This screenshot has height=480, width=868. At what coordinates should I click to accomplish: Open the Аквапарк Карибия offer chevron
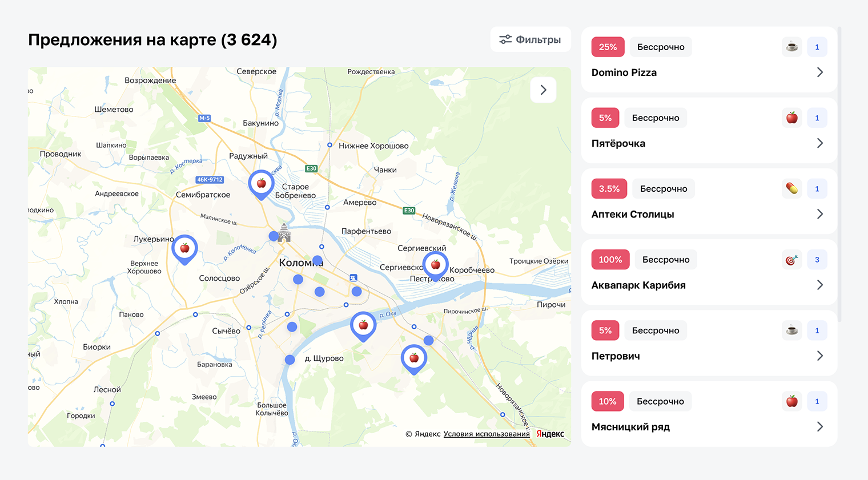820,285
